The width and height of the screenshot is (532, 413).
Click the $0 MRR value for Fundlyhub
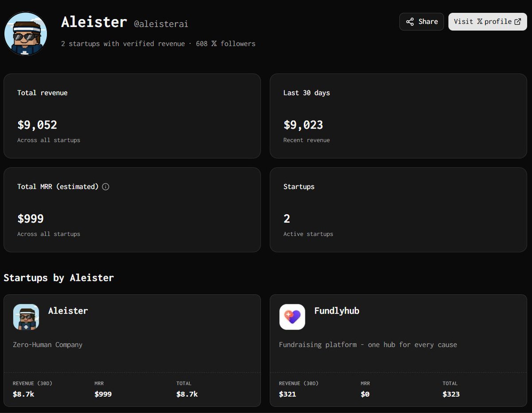tap(365, 394)
